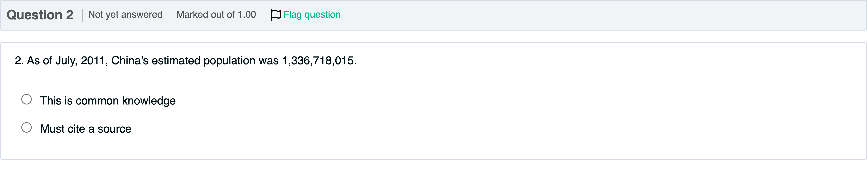Click the flag icon beside Flag question
Viewport: 868px width, 172px height.
[x=275, y=15]
